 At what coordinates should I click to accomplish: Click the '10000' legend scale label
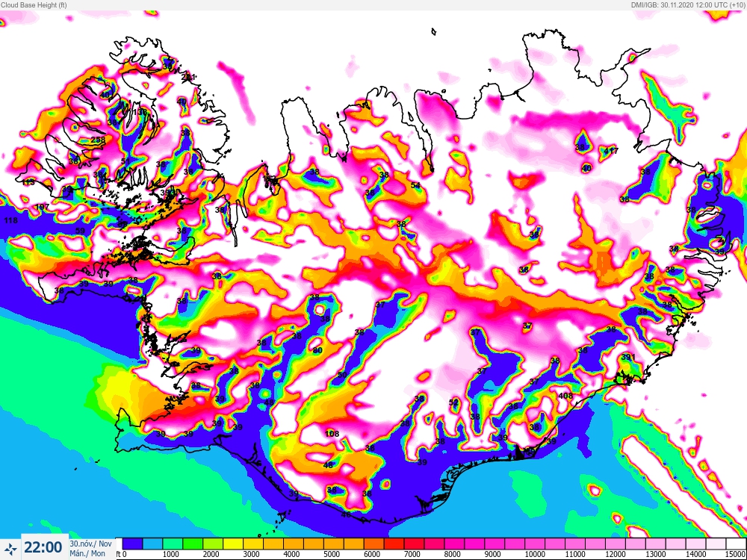[x=535, y=555]
